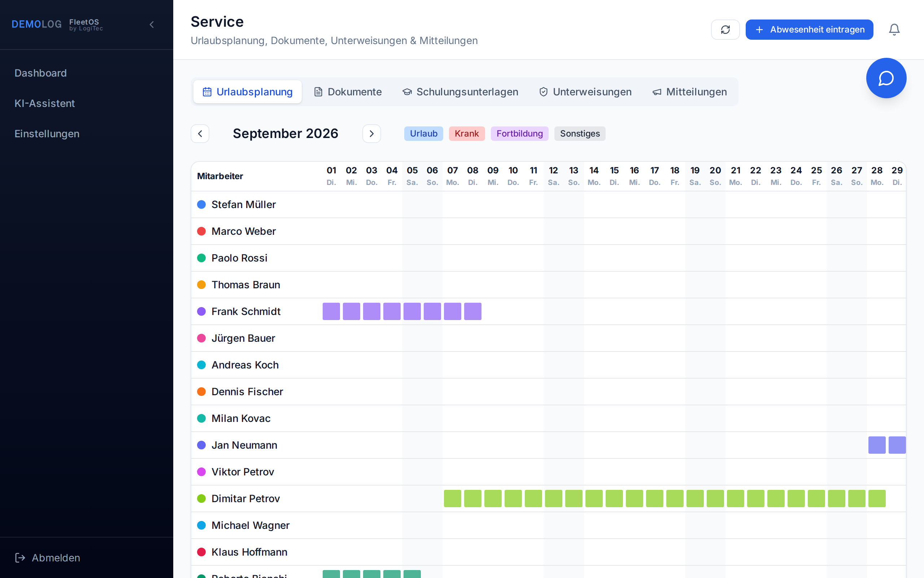Collapse the sidebar with the chevron
This screenshot has width=924, height=578.
point(152,25)
